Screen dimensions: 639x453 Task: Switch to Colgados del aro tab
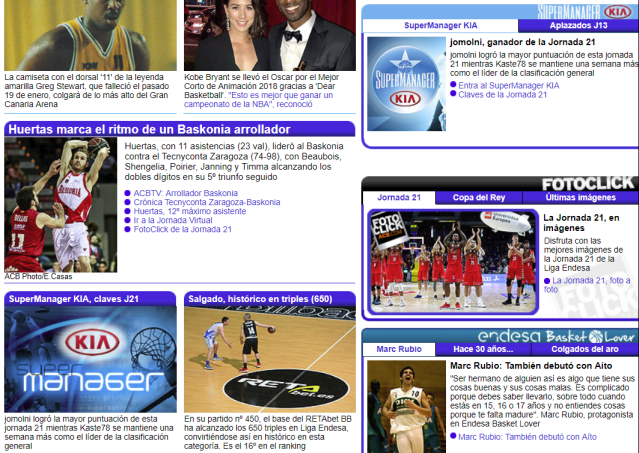coord(585,349)
